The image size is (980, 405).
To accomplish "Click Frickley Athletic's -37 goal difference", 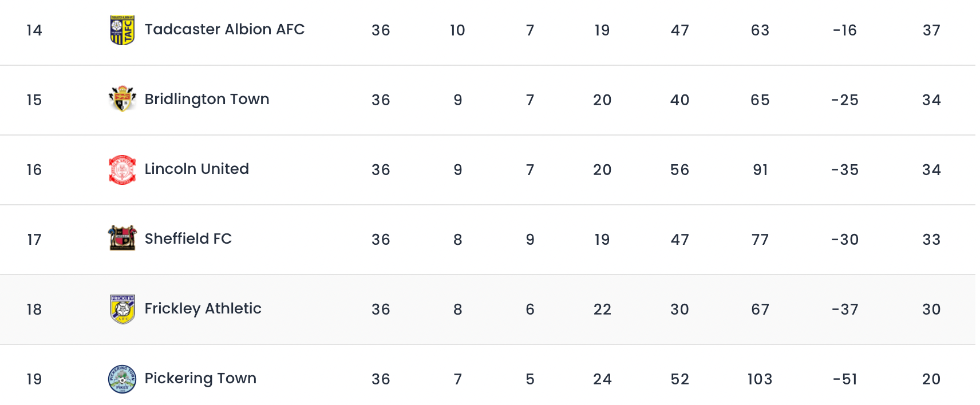I will [845, 309].
